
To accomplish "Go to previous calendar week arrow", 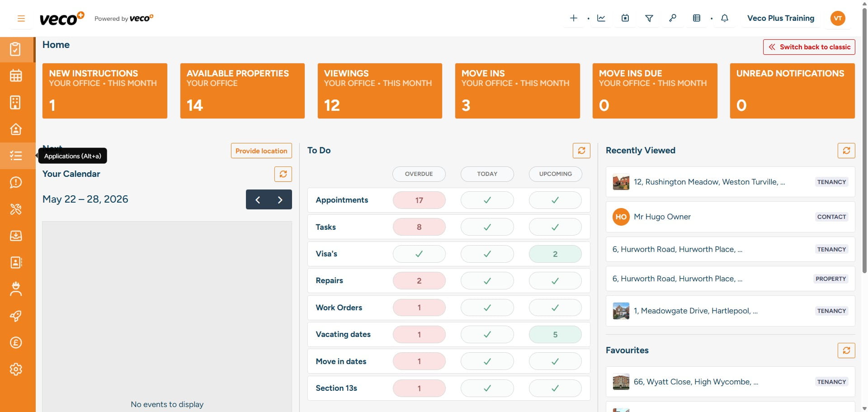I will 257,199.
